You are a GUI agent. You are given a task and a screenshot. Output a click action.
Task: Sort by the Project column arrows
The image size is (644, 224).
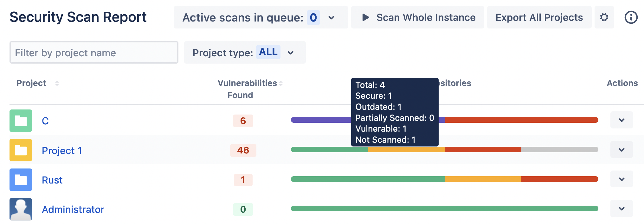point(57,83)
